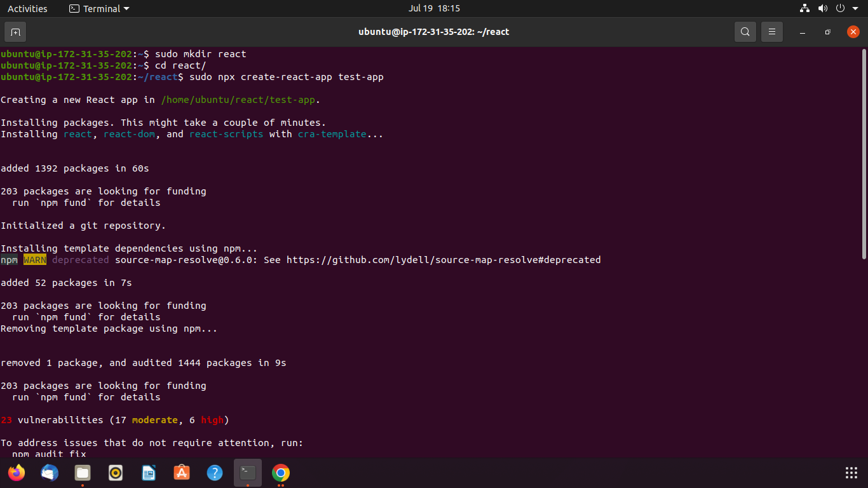This screenshot has height=488, width=868.
Task: Open the Files manager in dock
Action: coord(83,473)
